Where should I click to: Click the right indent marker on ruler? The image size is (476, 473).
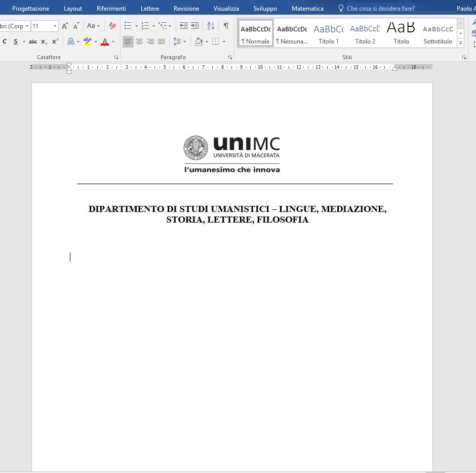pyautogui.click(x=394, y=68)
